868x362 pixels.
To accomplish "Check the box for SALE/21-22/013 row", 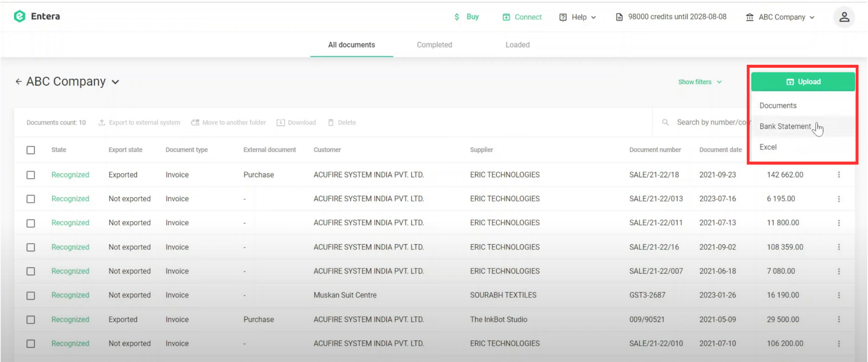I will [x=31, y=199].
